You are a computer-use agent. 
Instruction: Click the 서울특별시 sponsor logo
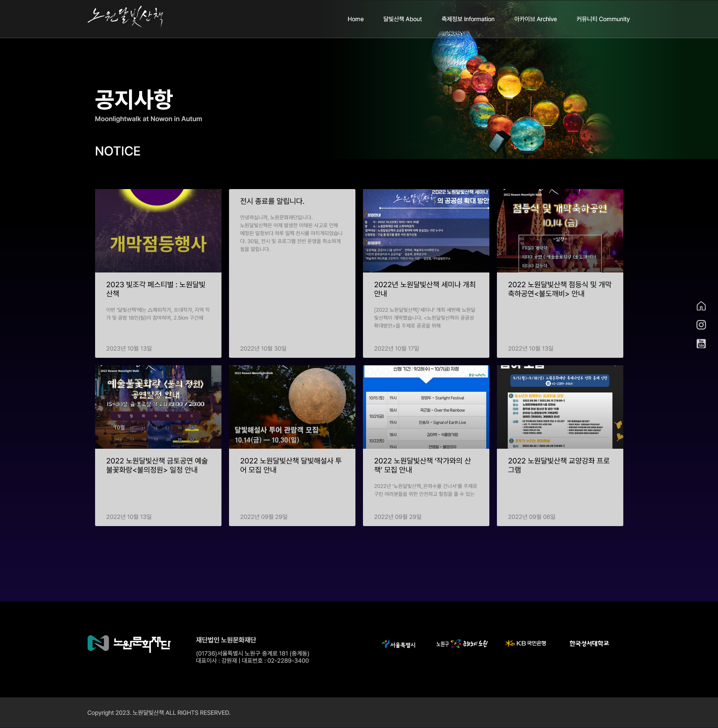pos(398,644)
